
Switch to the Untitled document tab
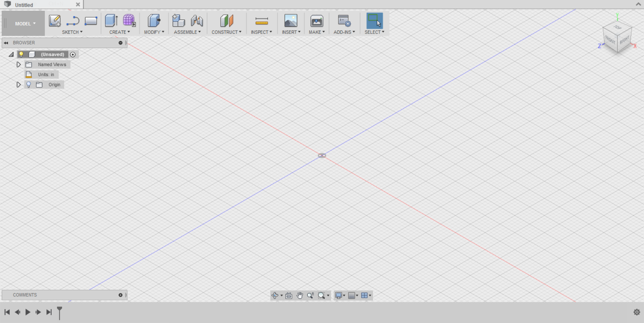[x=24, y=5]
